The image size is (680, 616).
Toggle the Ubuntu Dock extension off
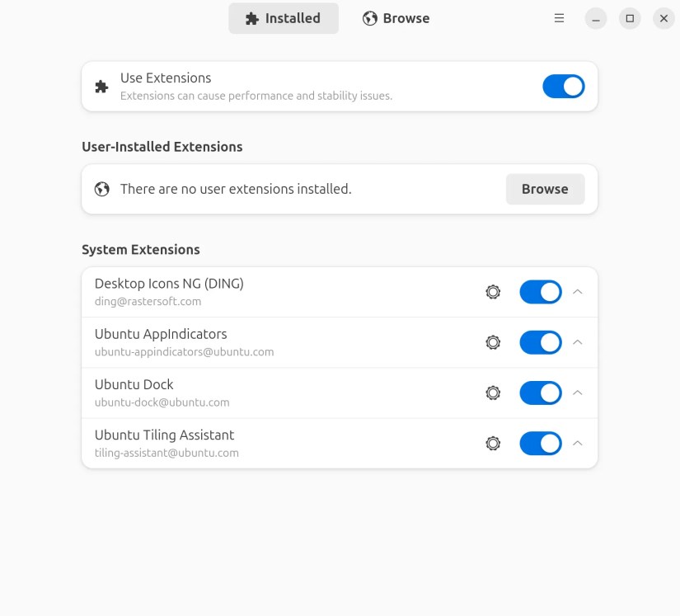(x=540, y=393)
